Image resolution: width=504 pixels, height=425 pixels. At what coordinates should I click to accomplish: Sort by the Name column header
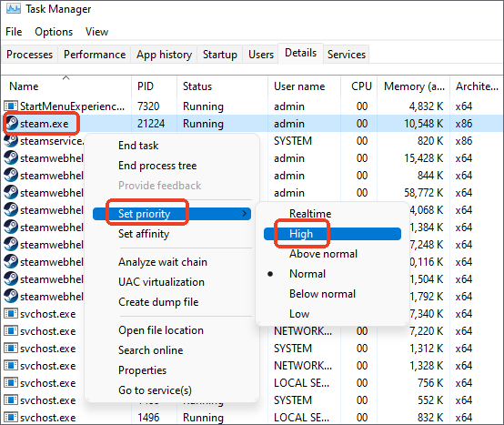(x=66, y=86)
